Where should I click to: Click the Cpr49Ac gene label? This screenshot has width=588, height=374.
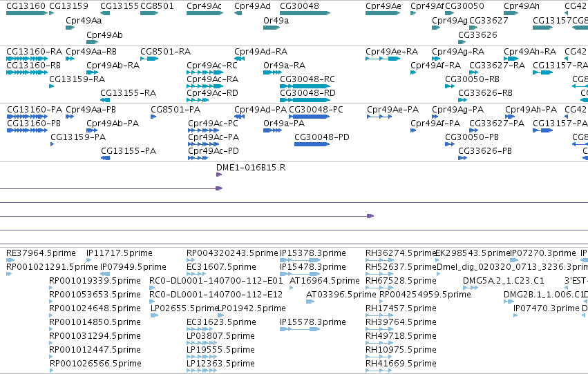click(x=204, y=6)
